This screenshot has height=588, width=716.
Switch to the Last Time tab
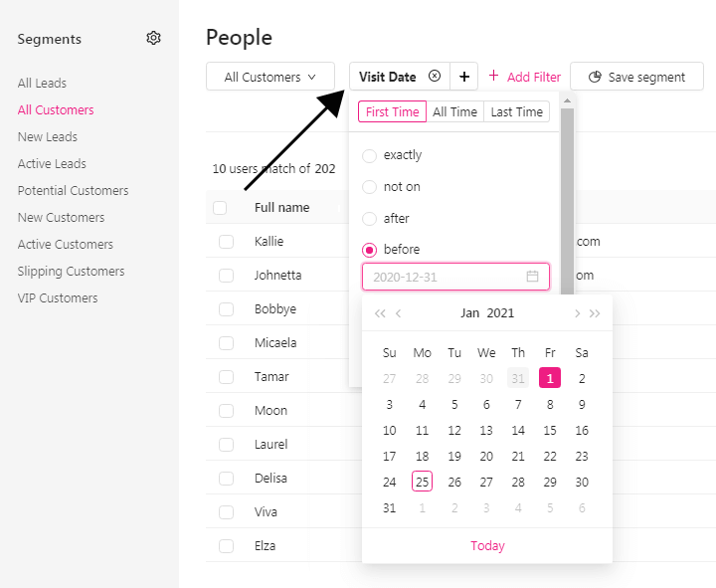coord(517,111)
